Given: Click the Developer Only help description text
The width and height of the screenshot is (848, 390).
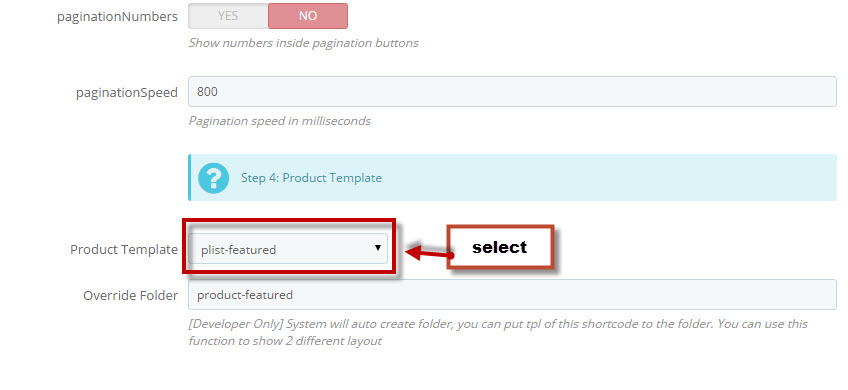Looking at the screenshot, I should click(x=498, y=332).
